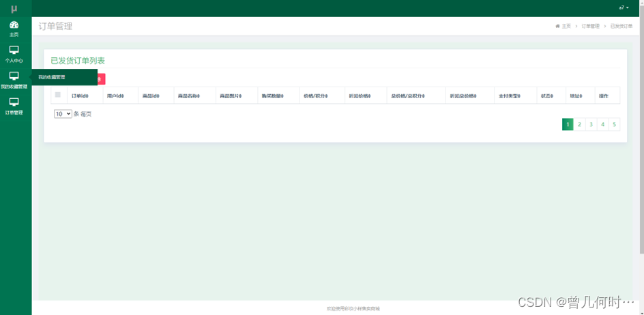The height and width of the screenshot is (315, 644).
Task: Click the 操作 column header
Action: pos(607,95)
